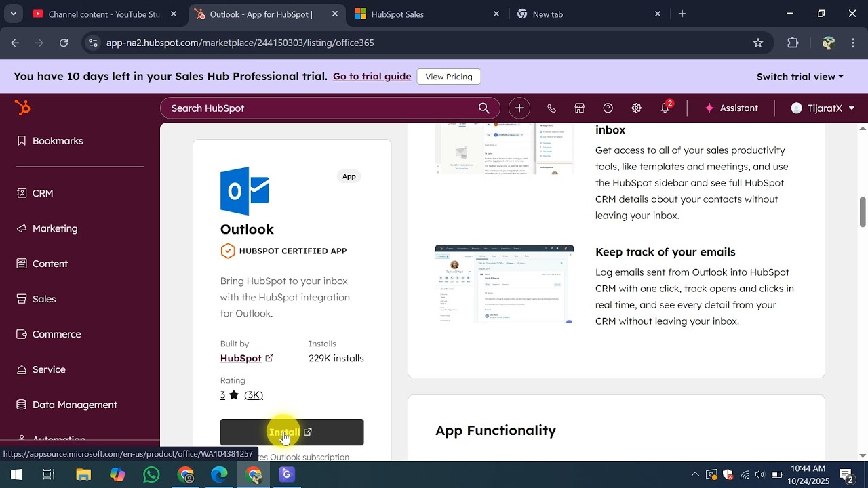This screenshot has height=488, width=868.
Task: Open the Chrome three-dot menu
Action: tap(853, 43)
